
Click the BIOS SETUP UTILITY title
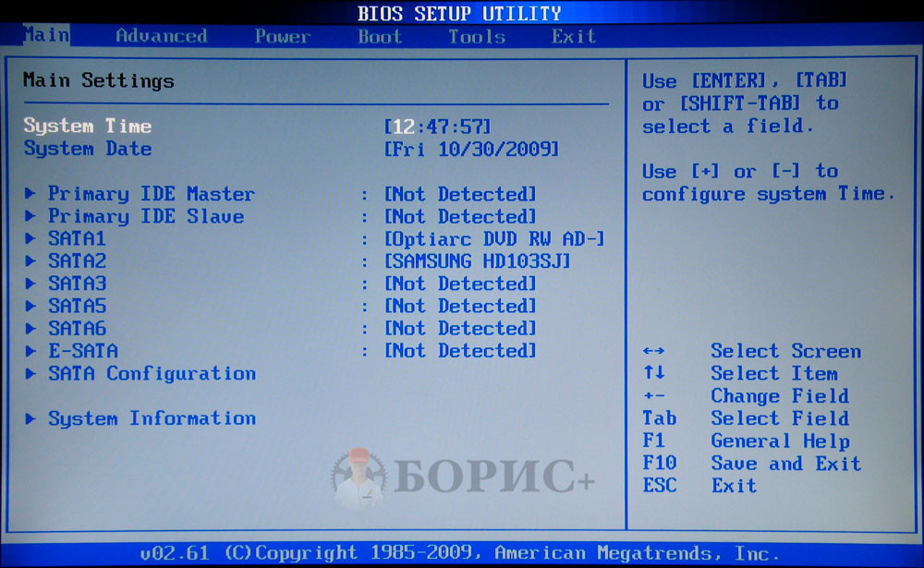click(459, 13)
